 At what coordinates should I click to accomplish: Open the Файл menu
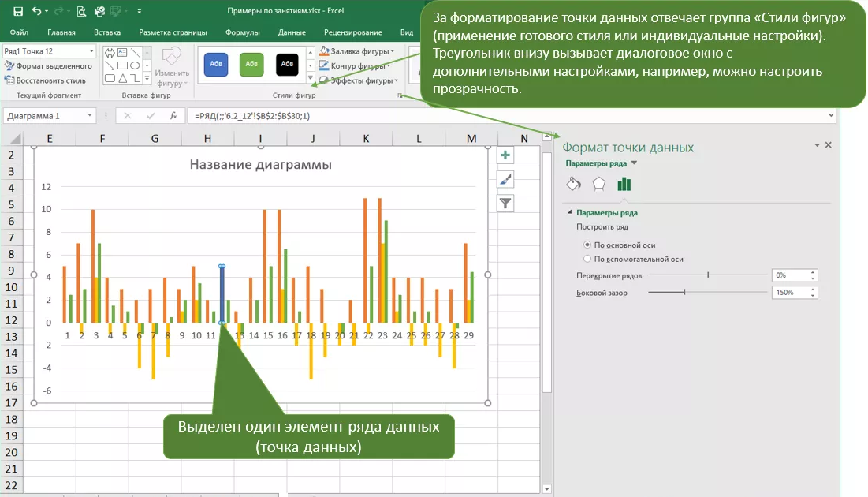pyautogui.click(x=20, y=32)
